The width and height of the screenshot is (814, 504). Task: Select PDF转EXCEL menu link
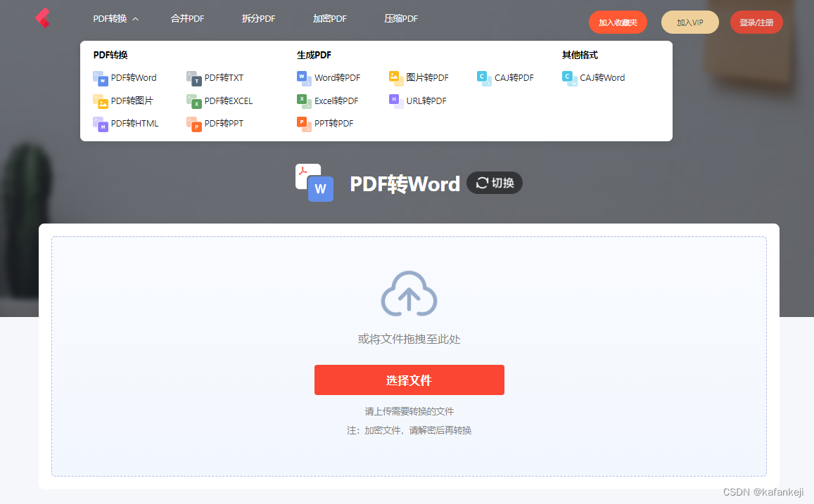click(229, 101)
